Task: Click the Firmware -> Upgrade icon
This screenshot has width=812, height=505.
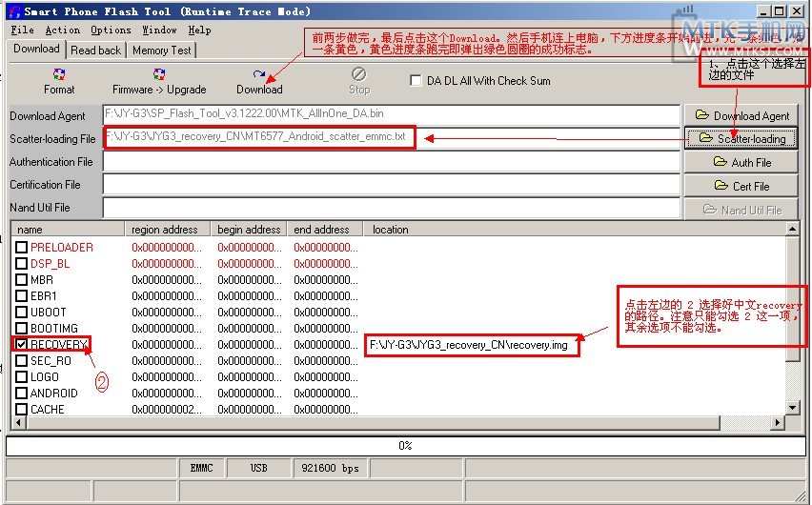Action: coord(159,74)
